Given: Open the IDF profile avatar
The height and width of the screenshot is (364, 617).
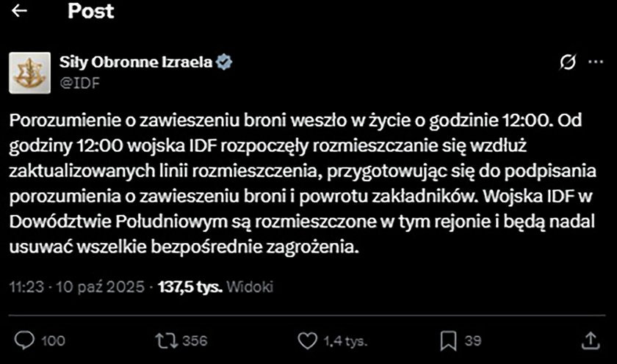Looking at the screenshot, I should (x=29, y=72).
